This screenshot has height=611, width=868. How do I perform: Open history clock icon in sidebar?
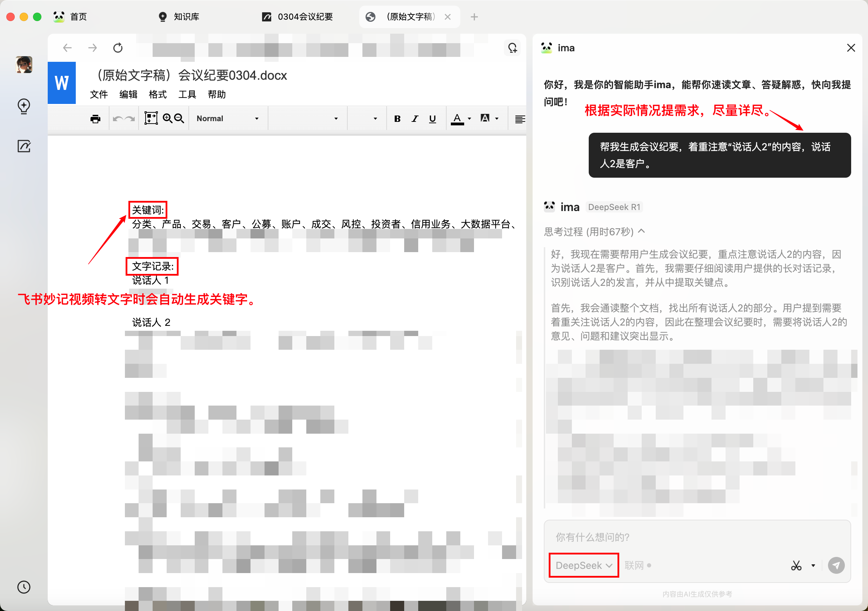pyautogui.click(x=24, y=587)
